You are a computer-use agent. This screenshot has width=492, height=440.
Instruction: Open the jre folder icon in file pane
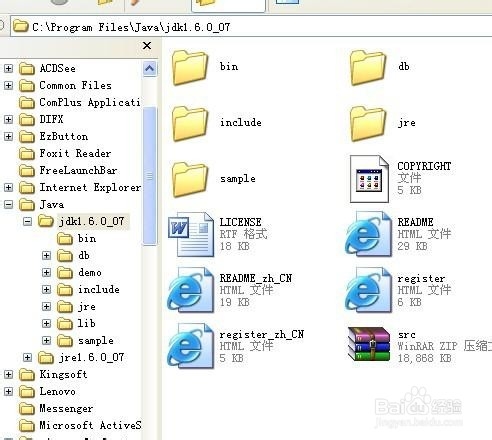point(368,124)
